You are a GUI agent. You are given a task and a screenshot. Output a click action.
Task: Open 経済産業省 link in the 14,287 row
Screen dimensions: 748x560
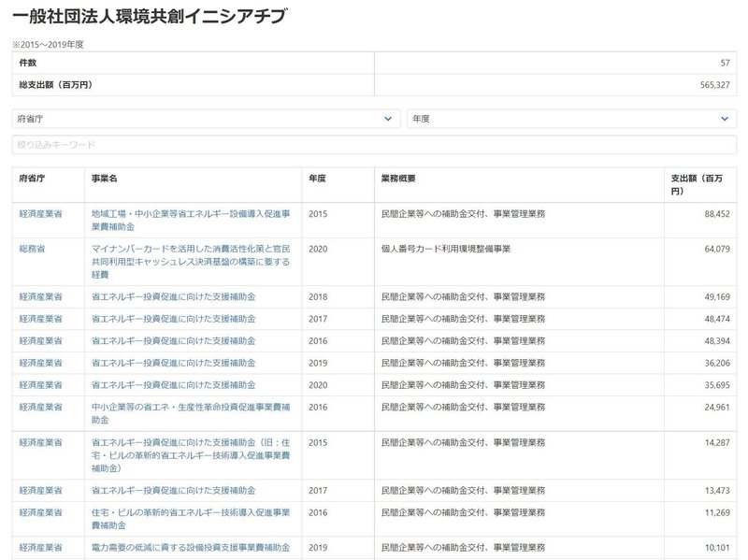[40, 442]
